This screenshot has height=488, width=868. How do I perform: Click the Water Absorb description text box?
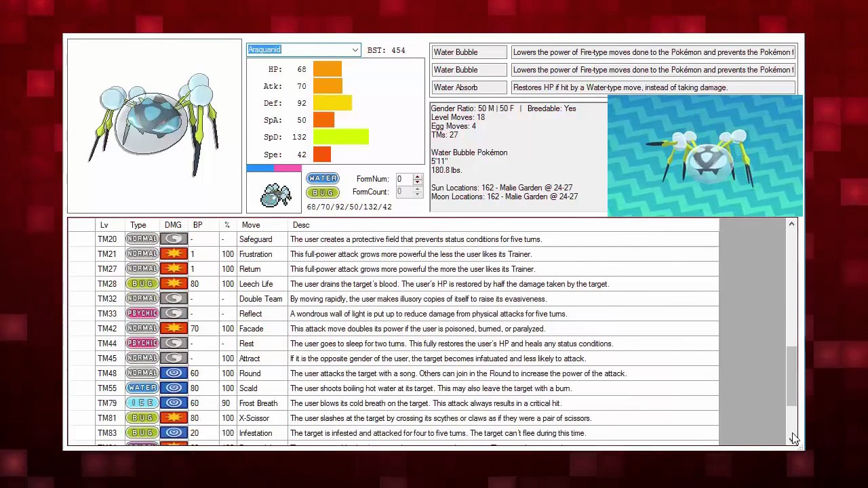click(x=653, y=87)
